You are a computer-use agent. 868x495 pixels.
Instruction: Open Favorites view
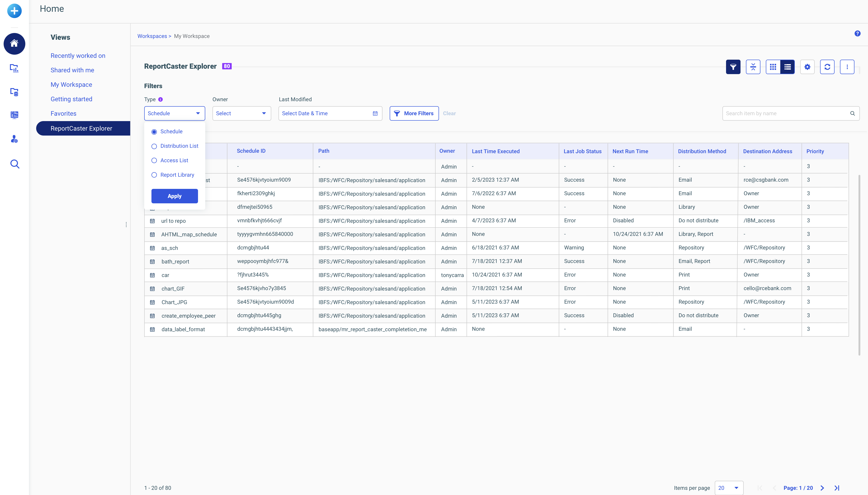[64, 114]
